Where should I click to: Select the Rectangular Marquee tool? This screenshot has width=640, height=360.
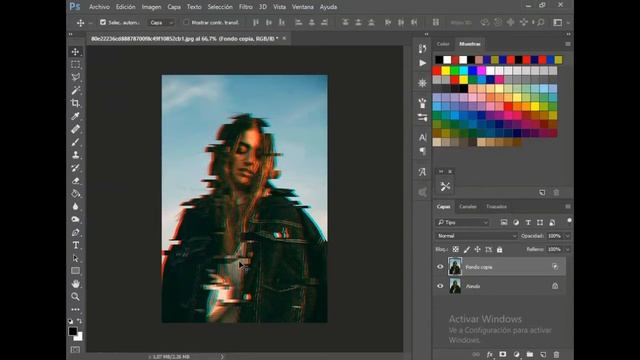(76, 64)
